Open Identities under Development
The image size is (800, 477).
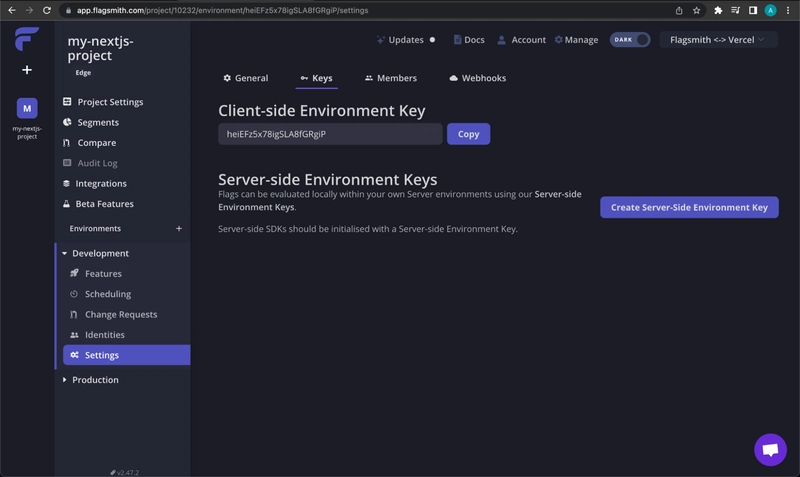(97, 335)
